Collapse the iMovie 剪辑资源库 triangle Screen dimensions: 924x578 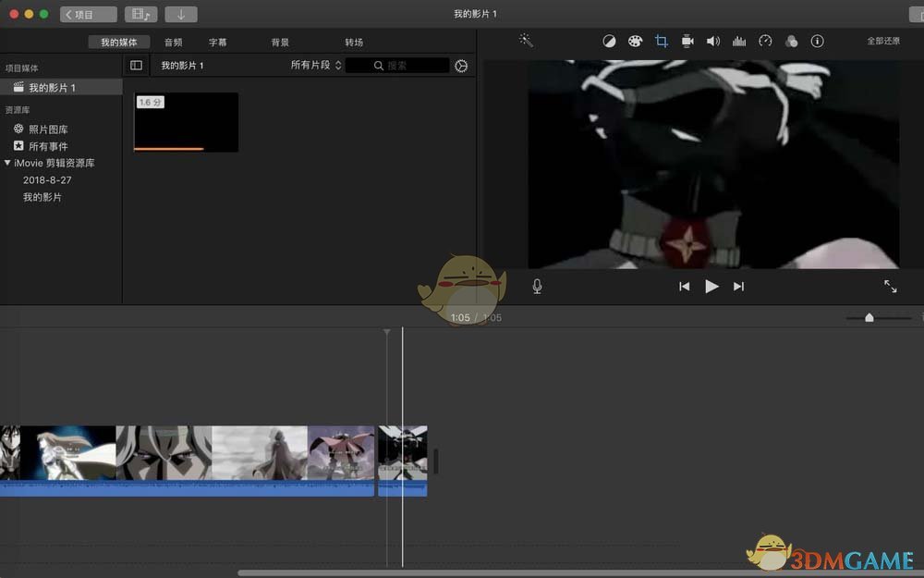tap(7, 163)
